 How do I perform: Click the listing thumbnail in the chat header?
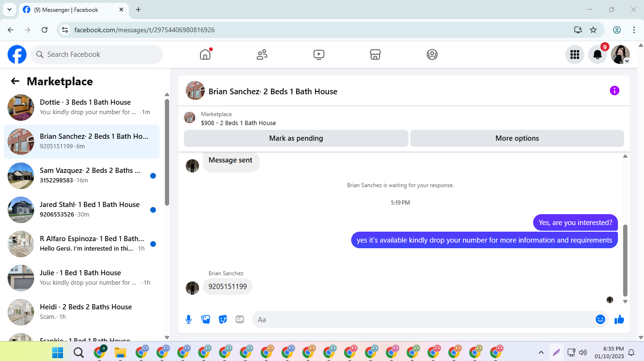pyautogui.click(x=195, y=90)
